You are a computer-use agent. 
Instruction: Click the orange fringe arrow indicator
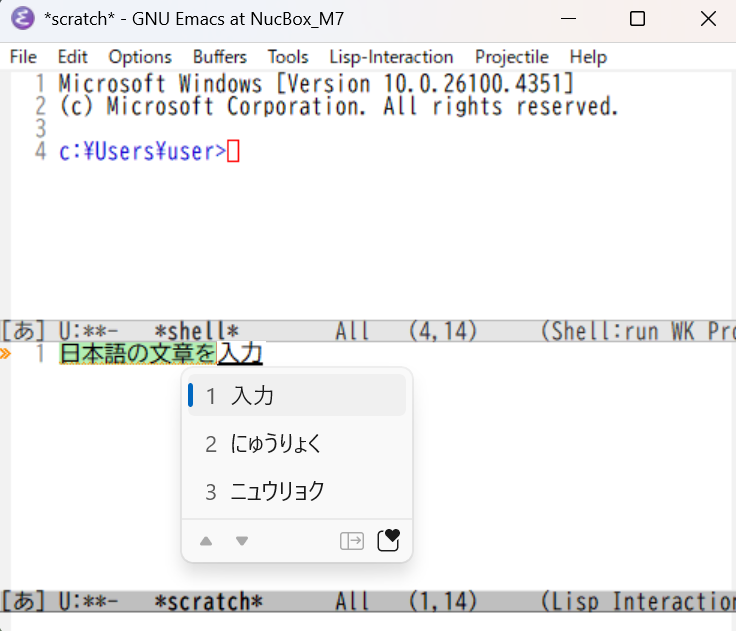tap(5, 354)
